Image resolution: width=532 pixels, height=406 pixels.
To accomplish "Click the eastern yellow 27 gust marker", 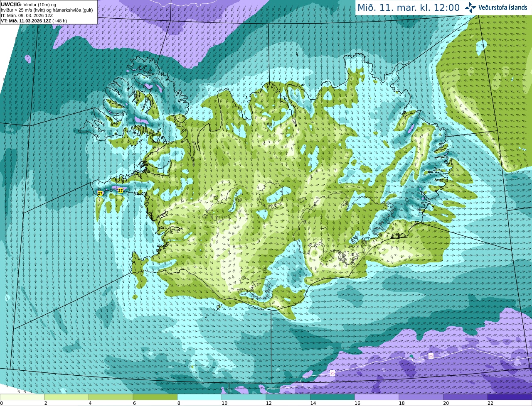I will (121, 190).
